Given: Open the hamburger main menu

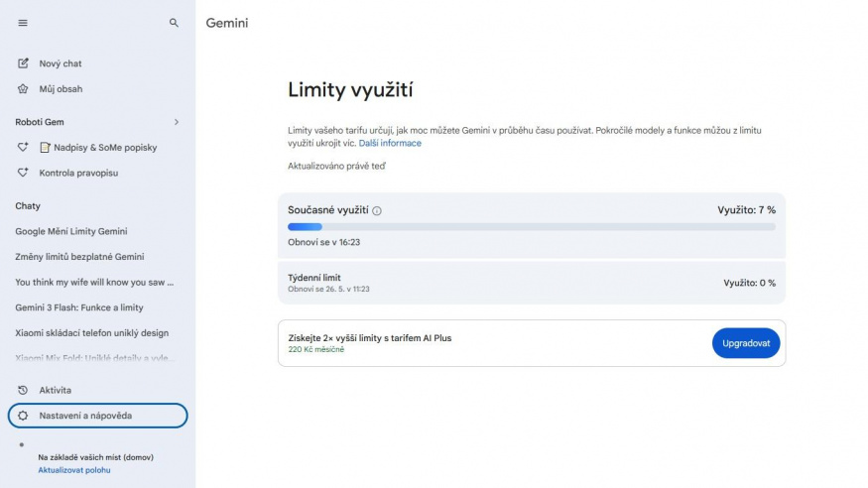Looking at the screenshot, I should [x=23, y=23].
